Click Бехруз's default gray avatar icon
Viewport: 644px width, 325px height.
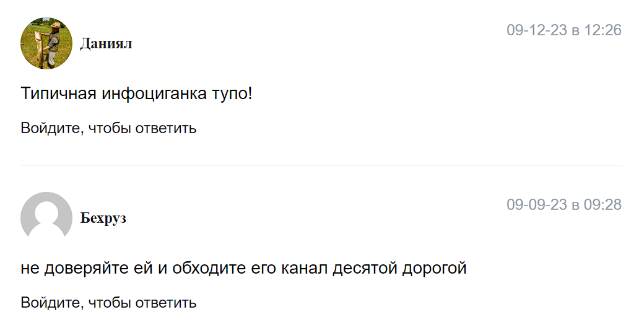click(46, 217)
